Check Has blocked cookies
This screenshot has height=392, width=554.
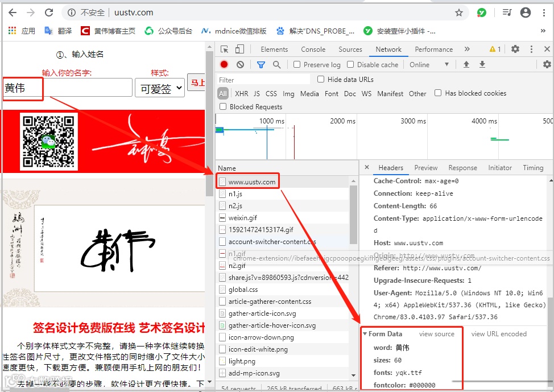438,93
